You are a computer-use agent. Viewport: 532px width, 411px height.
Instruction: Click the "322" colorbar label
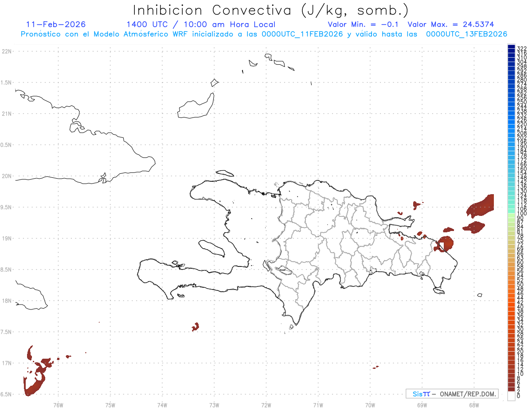click(x=522, y=48)
